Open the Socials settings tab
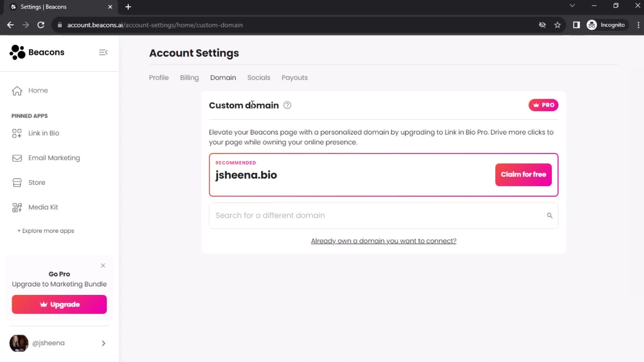 tap(259, 77)
